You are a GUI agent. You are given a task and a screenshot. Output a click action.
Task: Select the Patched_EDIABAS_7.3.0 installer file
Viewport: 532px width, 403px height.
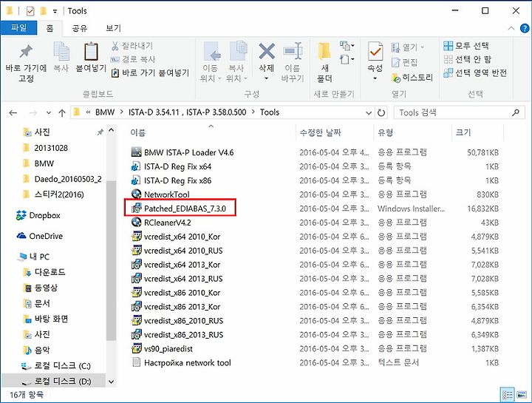(180, 209)
